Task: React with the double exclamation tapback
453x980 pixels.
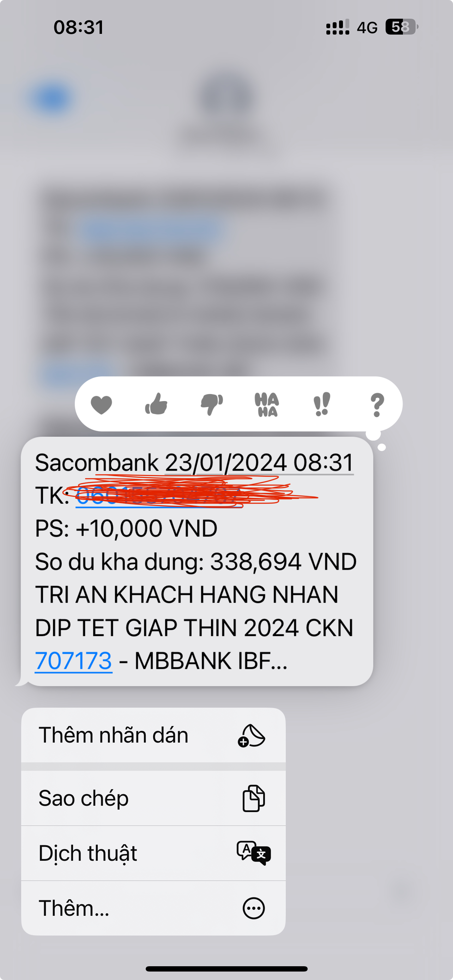Action: click(x=322, y=404)
